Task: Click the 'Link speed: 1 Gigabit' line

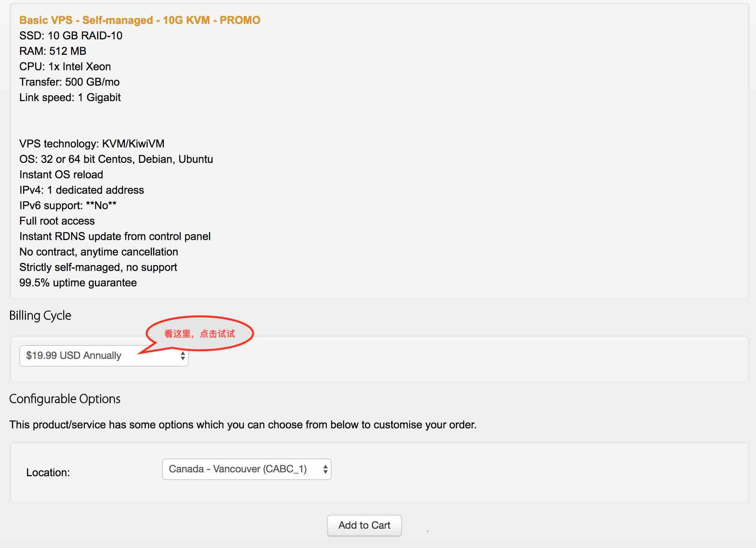Action: click(x=70, y=97)
